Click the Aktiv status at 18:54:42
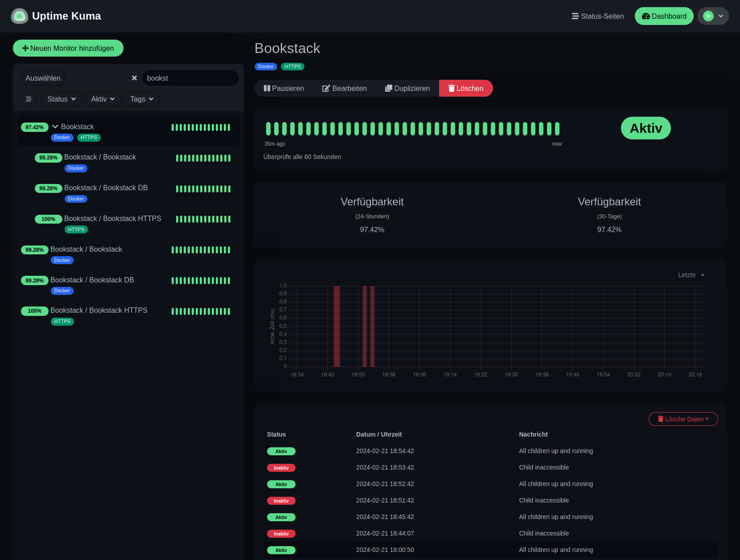The height and width of the screenshot is (560, 740). click(x=281, y=451)
